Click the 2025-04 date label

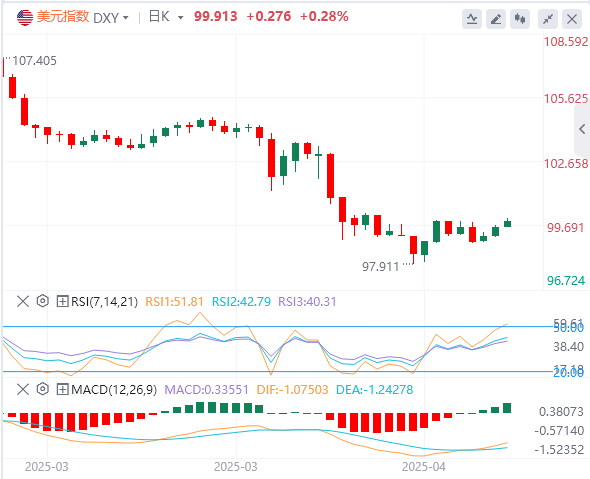pos(424,467)
